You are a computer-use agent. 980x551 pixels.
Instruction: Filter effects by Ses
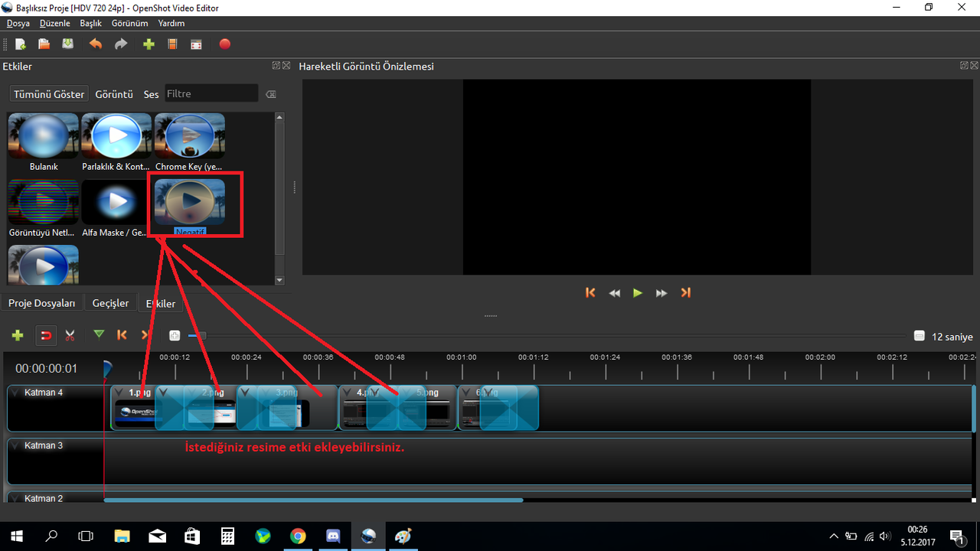(151, 94)
